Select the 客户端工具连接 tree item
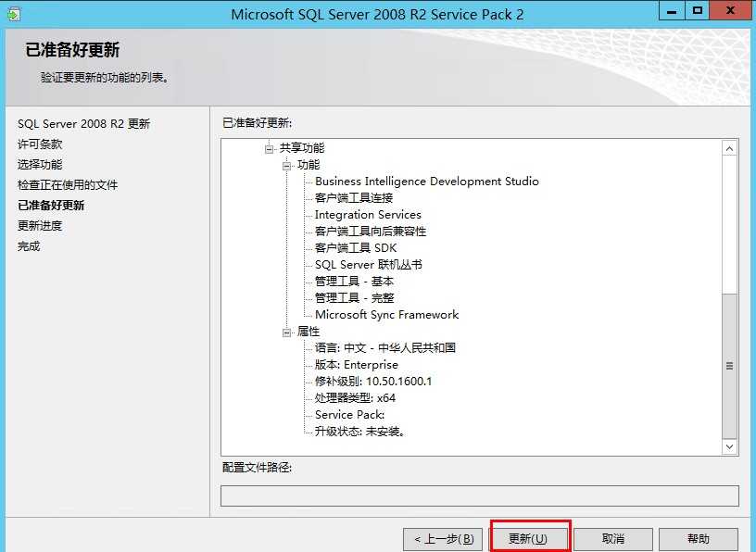 [x=354, y=198]
